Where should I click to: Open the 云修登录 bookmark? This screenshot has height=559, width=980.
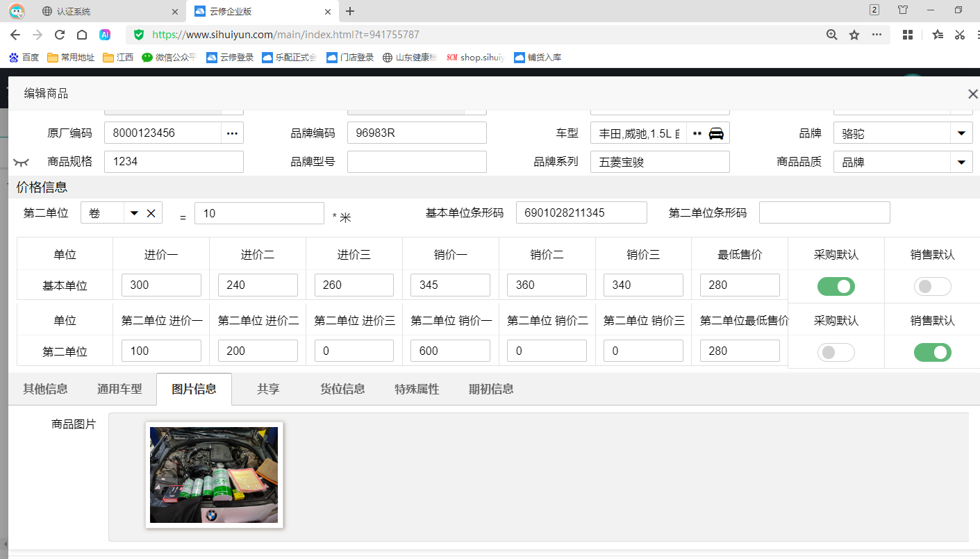[x=230, y=58]
